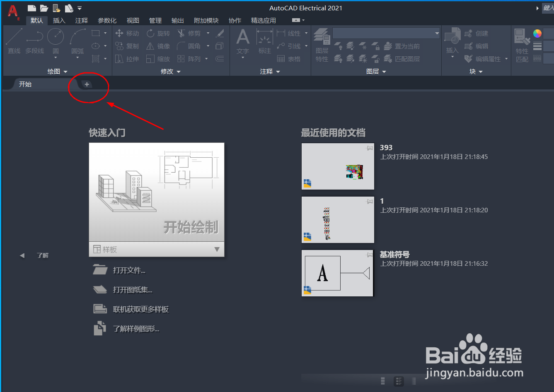
Task: Pin the recent document named 1
Action: point(370,201)
